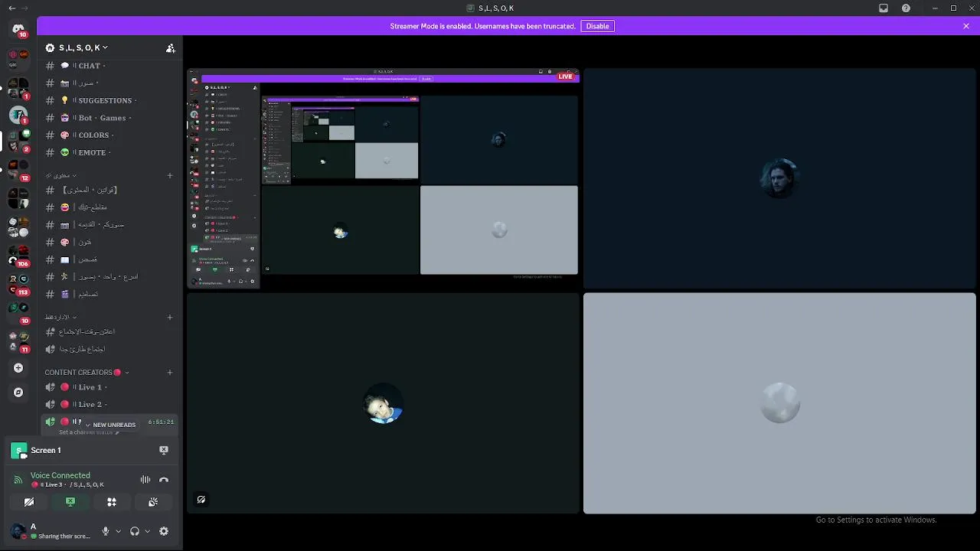Join the اجتماع طارئ جدا voice channel
The height and width of the screenshot is (551, 980).
pos(109,349)
